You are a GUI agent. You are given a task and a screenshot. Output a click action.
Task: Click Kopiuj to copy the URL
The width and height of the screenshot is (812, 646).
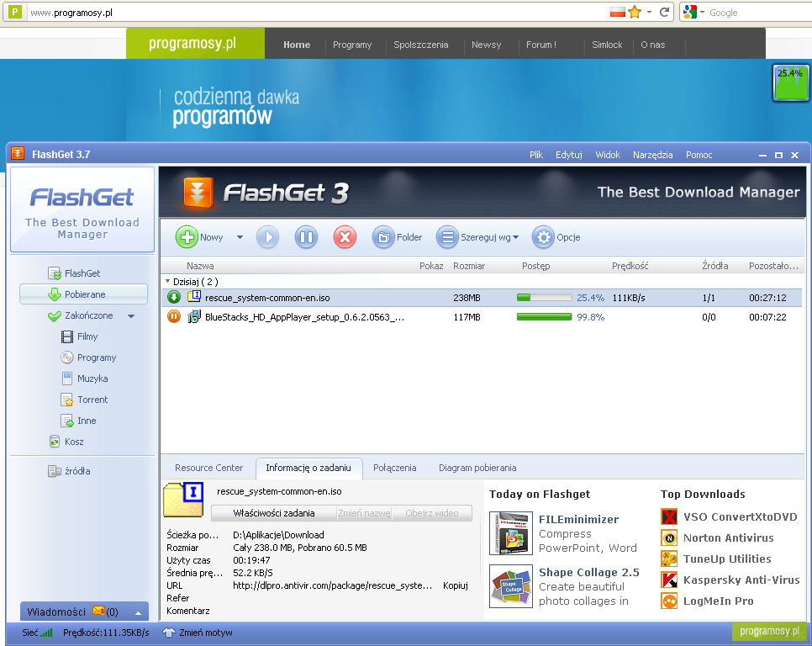pos(456,585)
